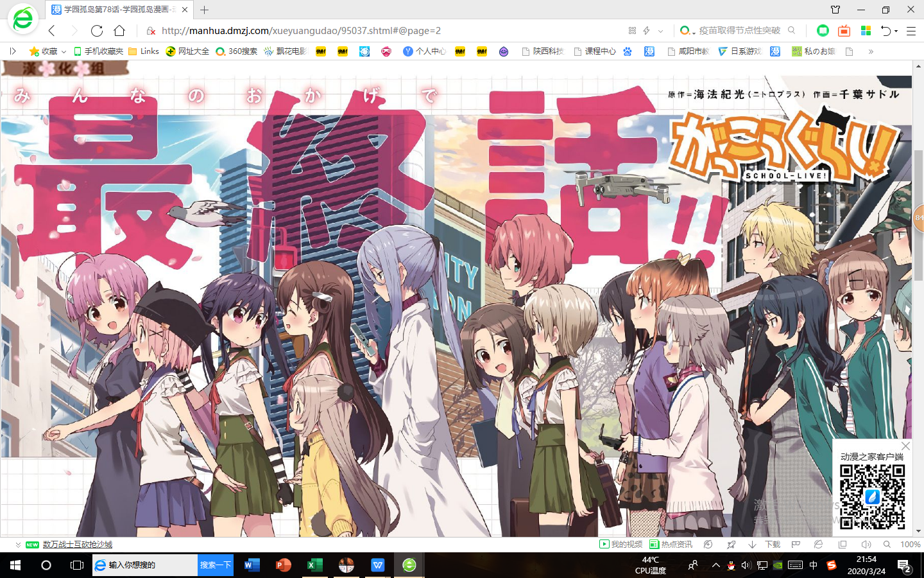Open PowerPoint from the taskbar
Screen dimensions: 924x578
283,565
